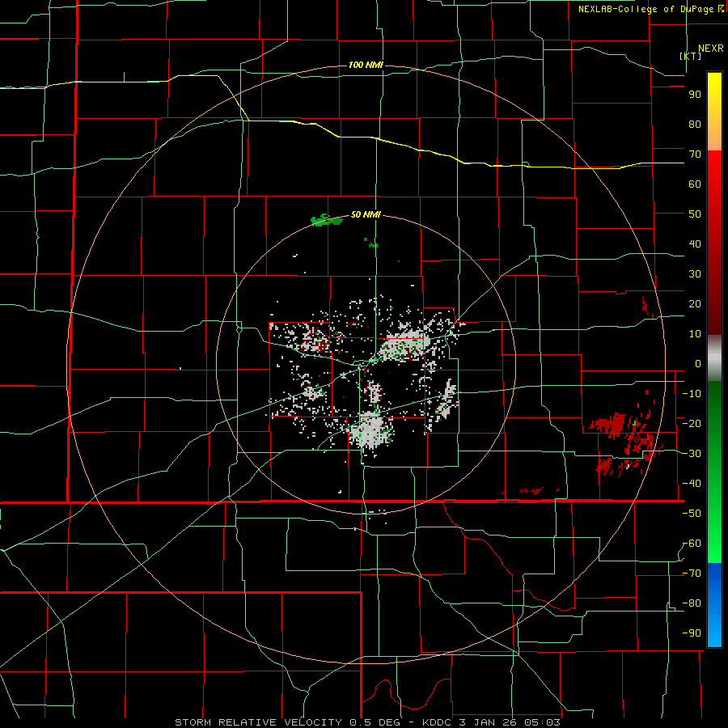Image resolution: width=728 pixels, height=728 pixels.
Task: Click the 30 value on the velocity scale
Action: pyautogui.click(x=695, y=274)
